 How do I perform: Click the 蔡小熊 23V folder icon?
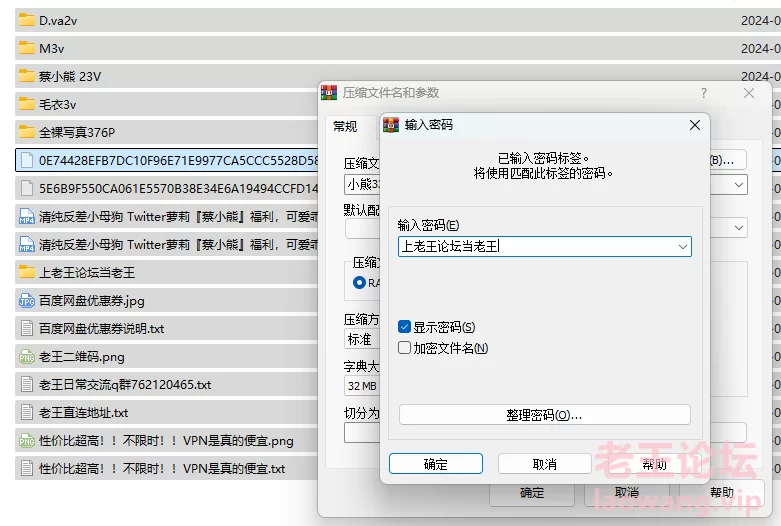[26, 76]
